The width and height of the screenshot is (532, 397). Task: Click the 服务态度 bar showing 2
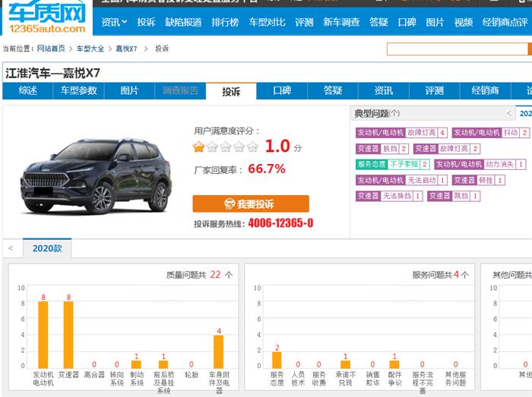[277, 360]
